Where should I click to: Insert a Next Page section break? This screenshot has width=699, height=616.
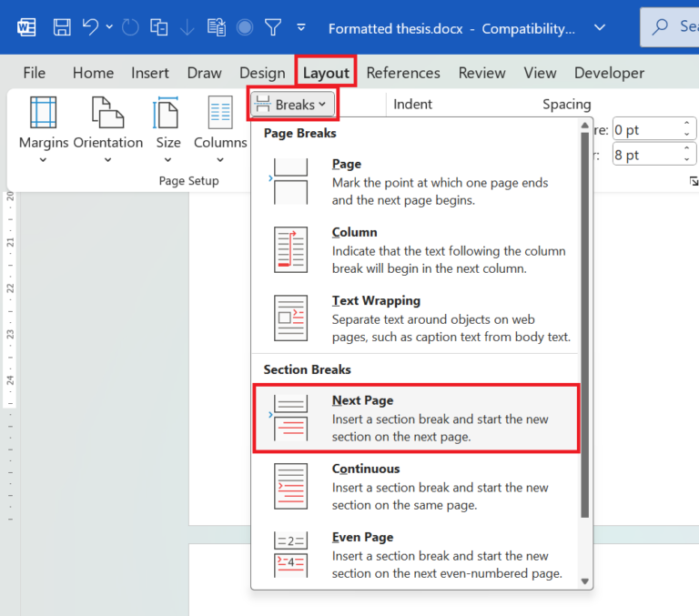[415, 418]
